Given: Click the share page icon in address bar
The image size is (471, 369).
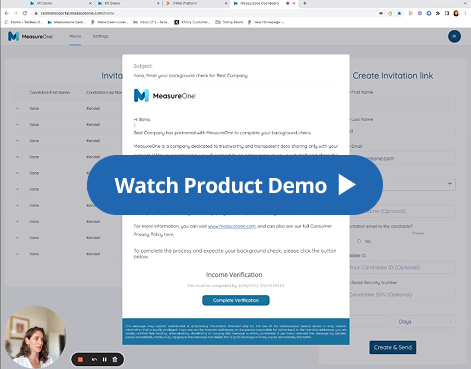Looking at the screenshot, I should click(390, 13).
